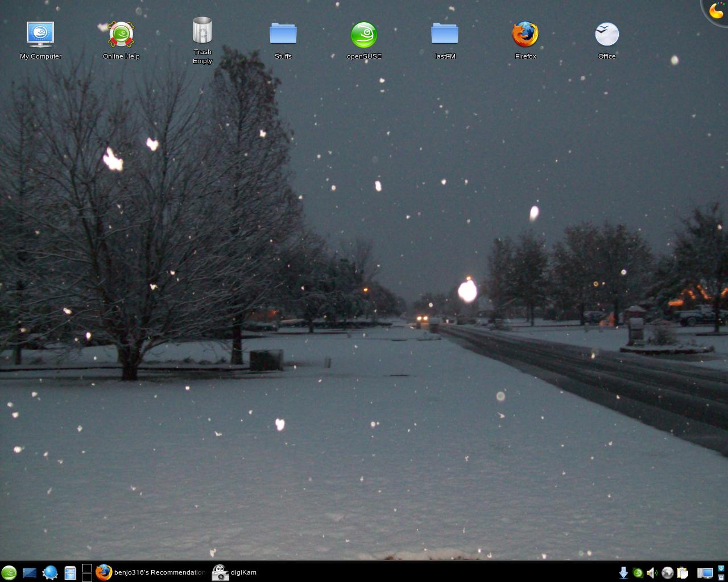Viewport: 728px width, 582px height.
Task: Switch to benjo316's Recommendations Firefox window
Action: point(151,572)
